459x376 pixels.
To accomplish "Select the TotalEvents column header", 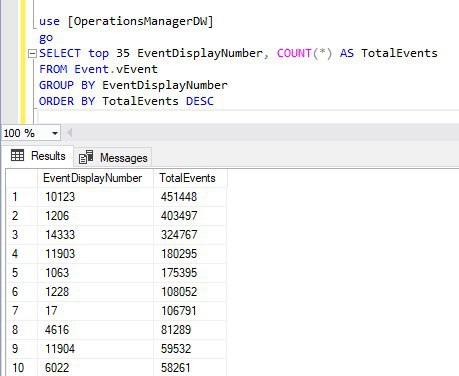I will click(x=190, y=178).
